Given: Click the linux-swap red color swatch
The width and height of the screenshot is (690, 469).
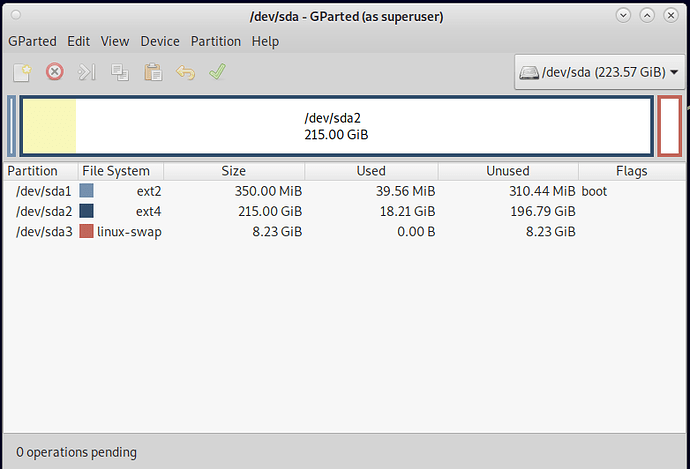Looking at the screenshot, I should pyautogui.click(x=86, y=231).
